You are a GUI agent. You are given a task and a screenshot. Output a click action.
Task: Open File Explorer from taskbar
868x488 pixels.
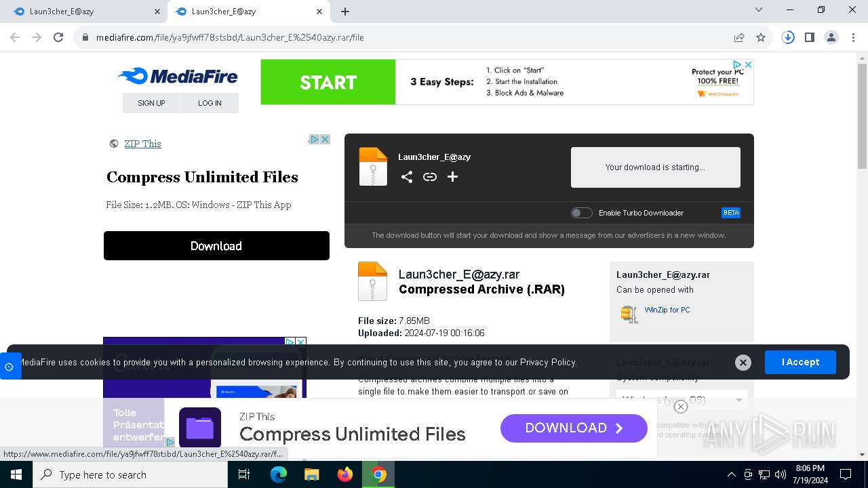pyautogui.click(x=311, y=474)
